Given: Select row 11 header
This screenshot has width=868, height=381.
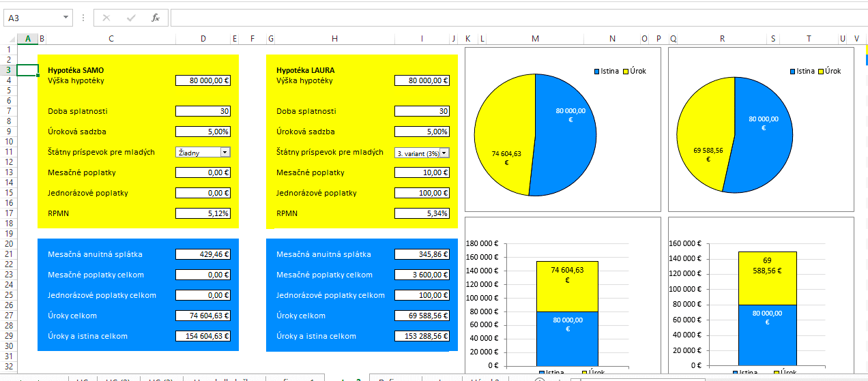Looking at the screenshot, I should (x=8, y=152).
